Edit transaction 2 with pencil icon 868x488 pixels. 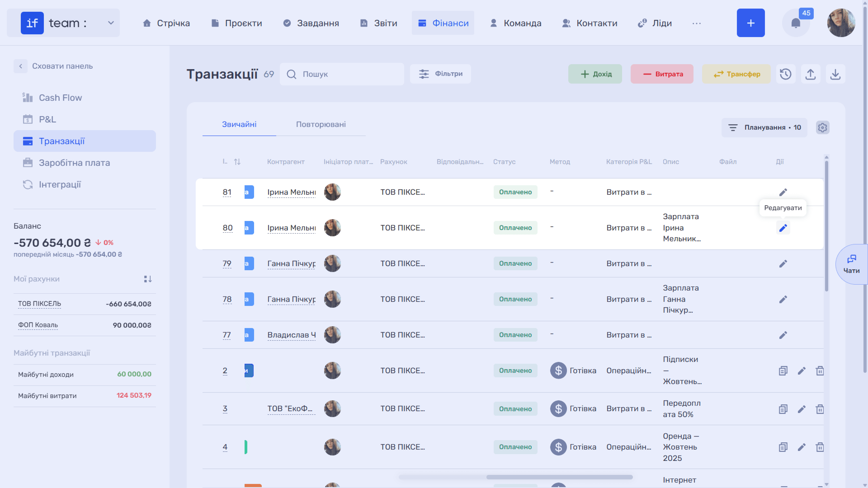click(x=802, y=371)
